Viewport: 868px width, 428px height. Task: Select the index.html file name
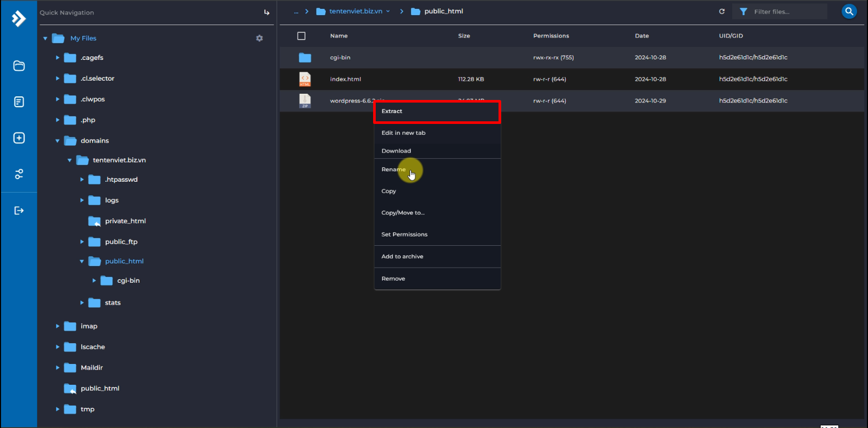346,79
